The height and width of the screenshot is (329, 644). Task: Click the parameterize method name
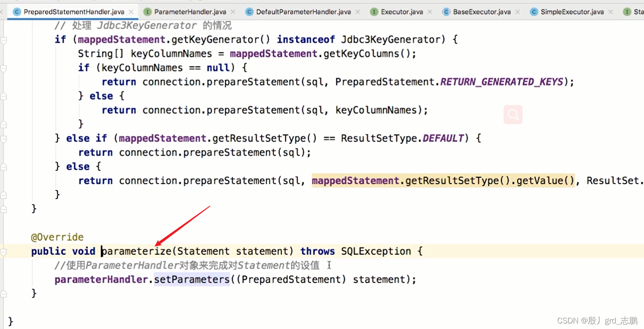coord(136,252)
